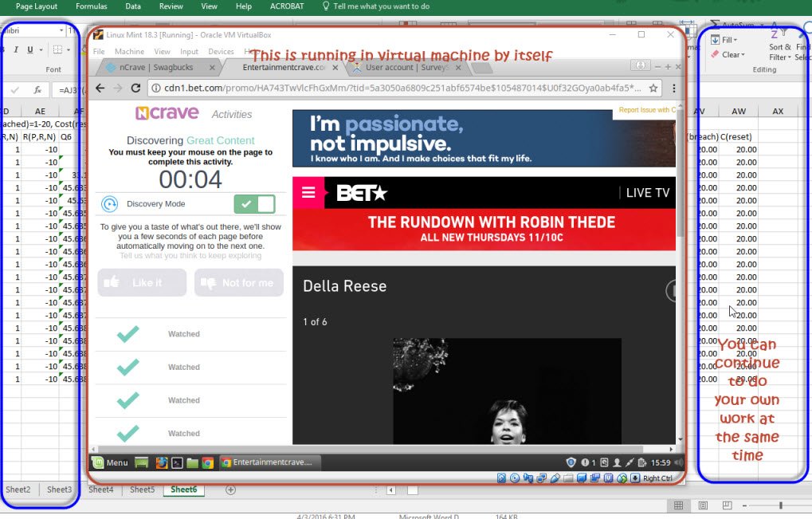Open the Excel font name dropdown

61,30
